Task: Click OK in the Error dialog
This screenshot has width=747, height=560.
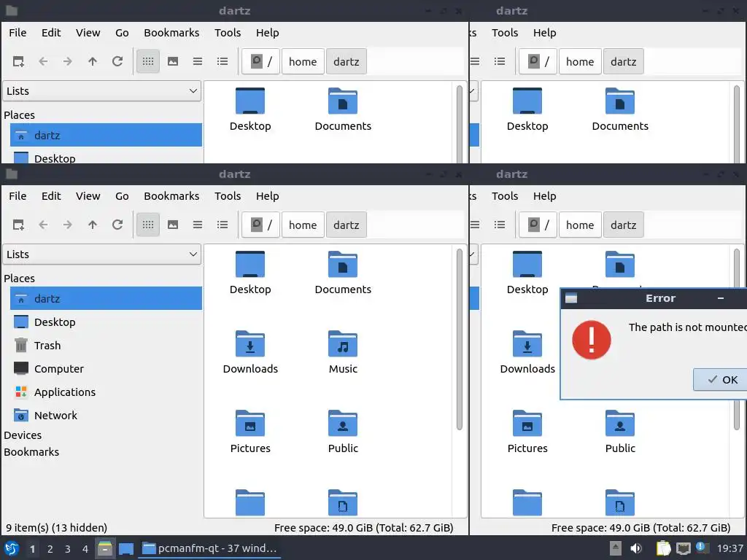Action: (721, 379)
